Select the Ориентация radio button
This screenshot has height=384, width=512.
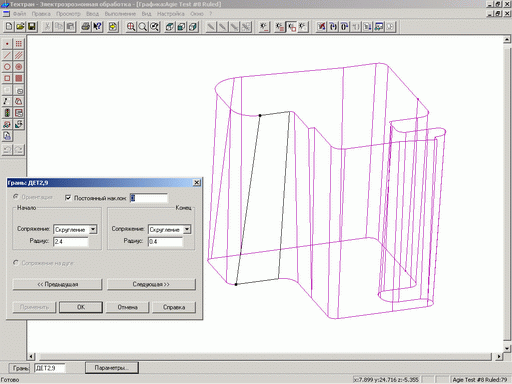(16, 197)
